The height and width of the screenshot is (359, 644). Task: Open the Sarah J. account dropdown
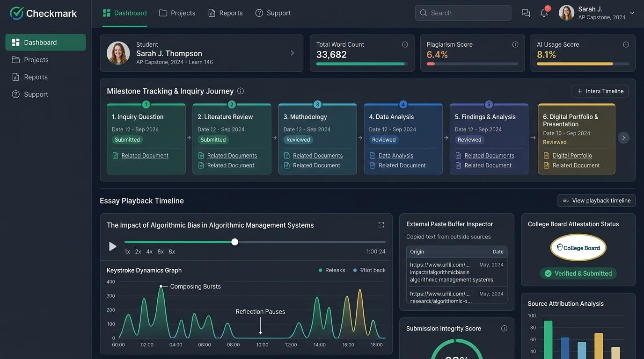(x=632, y=13)
